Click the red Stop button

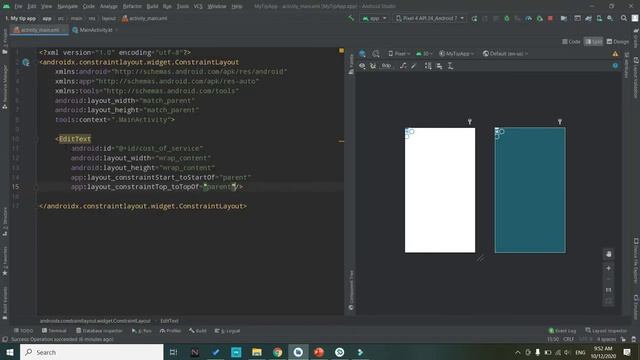[x=550, y=18]
